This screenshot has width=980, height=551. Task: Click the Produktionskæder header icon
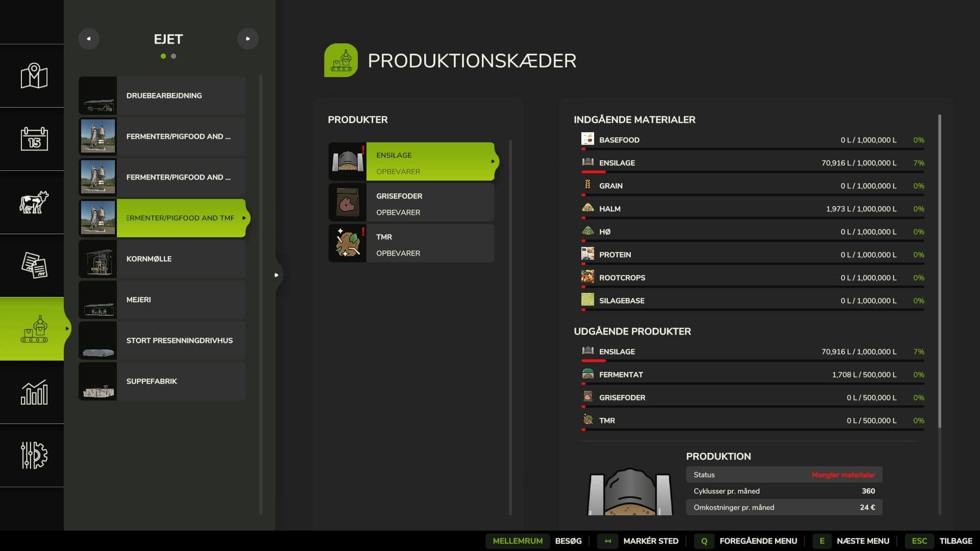point(340,60)
